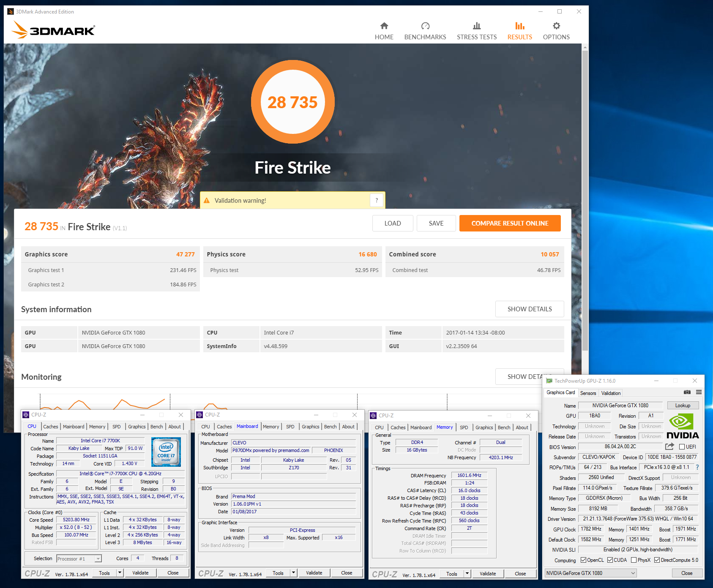Click the Intel Core i7 badge in CPU-Z
713x588 pixels.
pos(166,452)
